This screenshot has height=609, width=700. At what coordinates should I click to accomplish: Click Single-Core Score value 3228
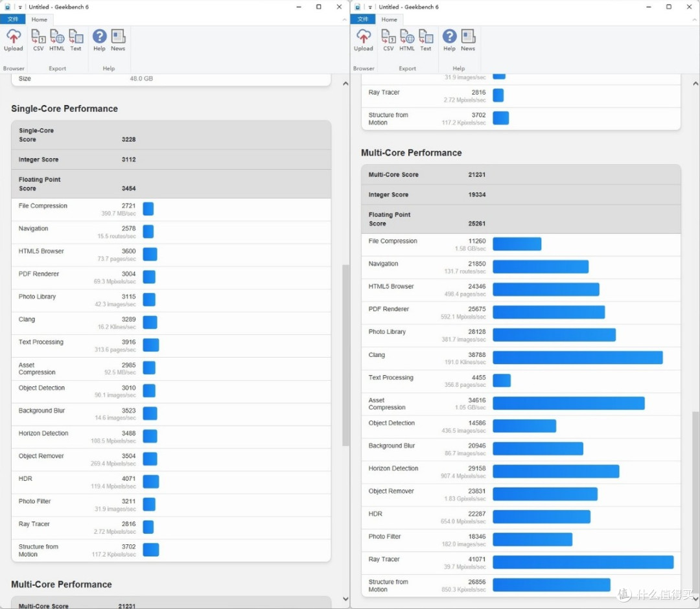(x=128, y=139)
